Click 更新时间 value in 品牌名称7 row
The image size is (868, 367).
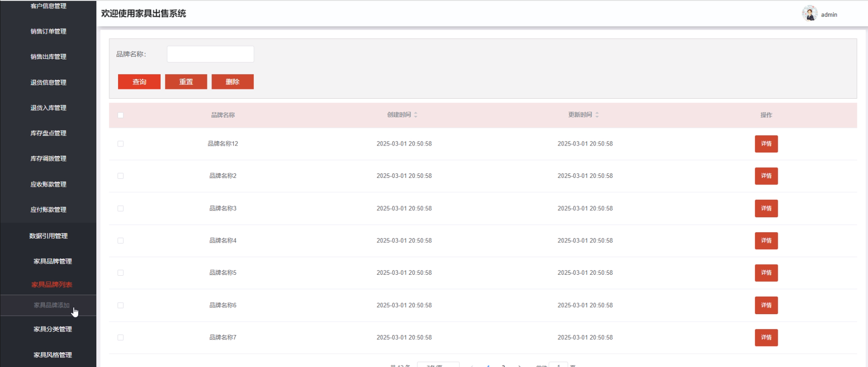585,337
